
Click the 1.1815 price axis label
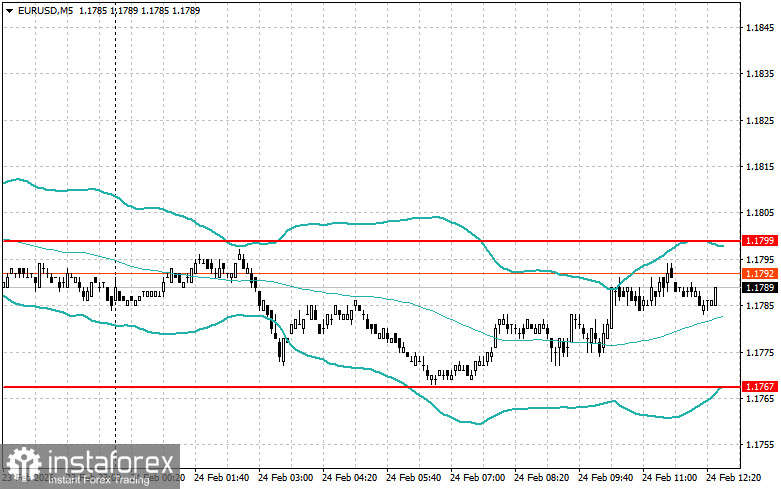tap(760, 167)
